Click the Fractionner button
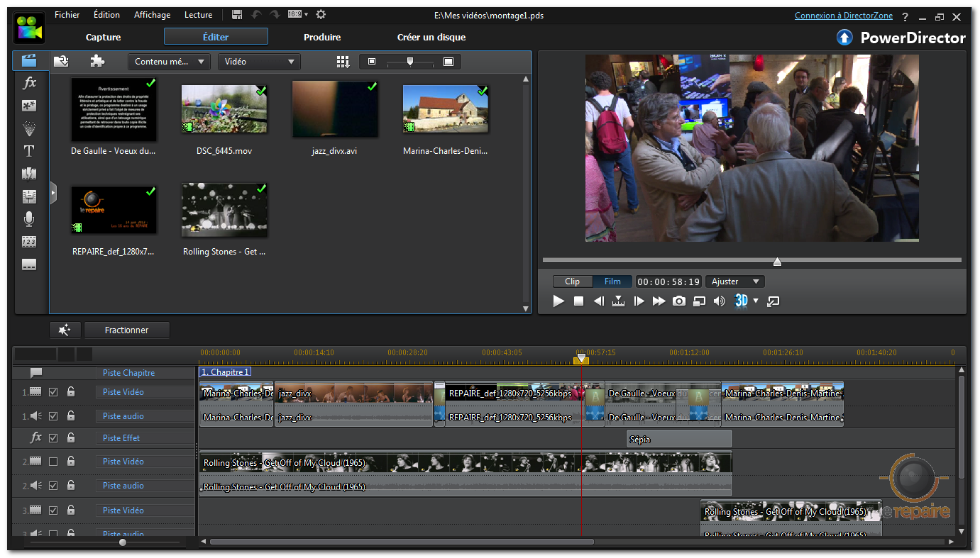Image resolution: width=980 pixels, height=558 pixels. 127,330
